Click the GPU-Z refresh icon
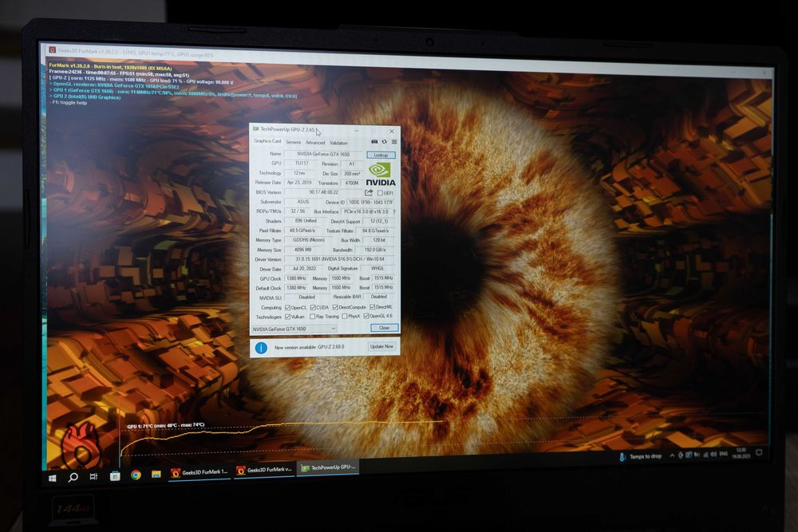The height and width of the screenshot is (532, 798). click(x=385, y=142)
